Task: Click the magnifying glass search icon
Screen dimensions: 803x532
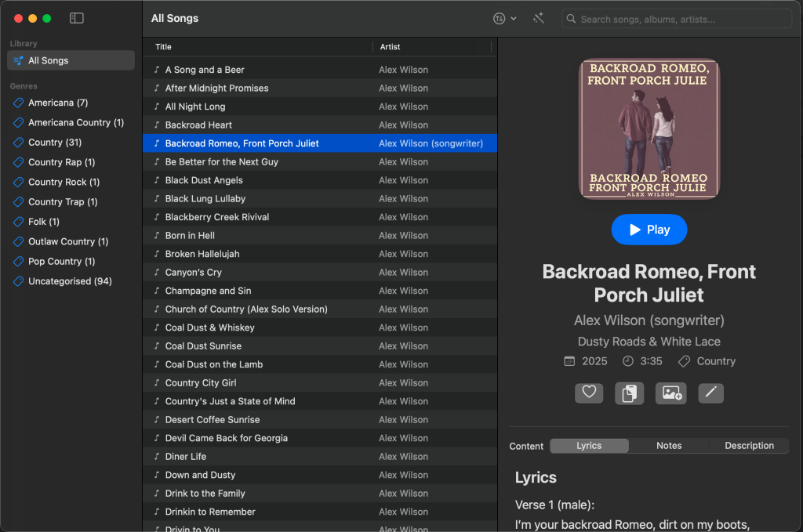Action: 571,19
